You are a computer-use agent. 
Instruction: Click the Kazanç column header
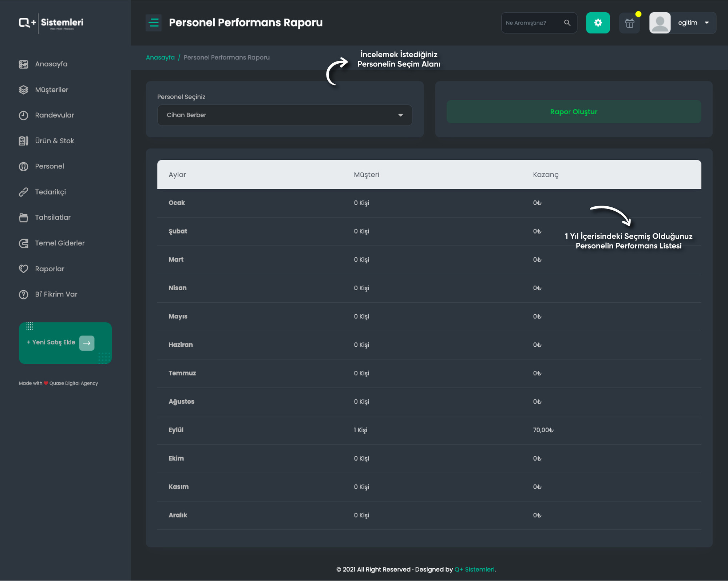(546, 175)
